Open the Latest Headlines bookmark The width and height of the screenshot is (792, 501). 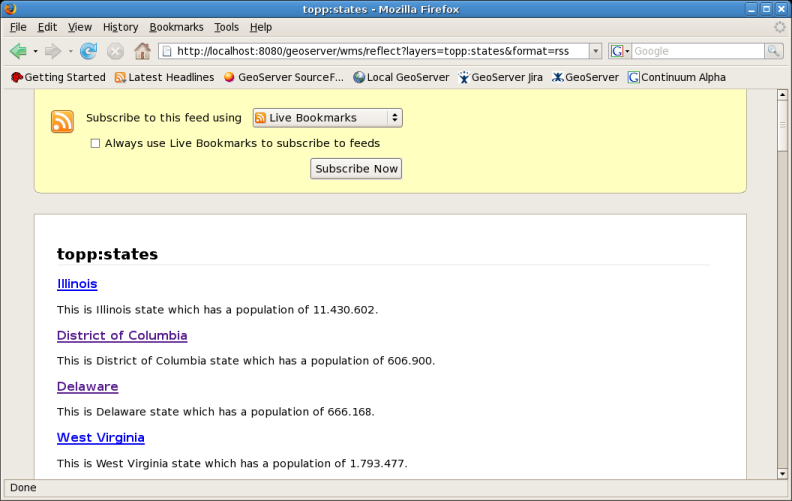coord(163,77)
